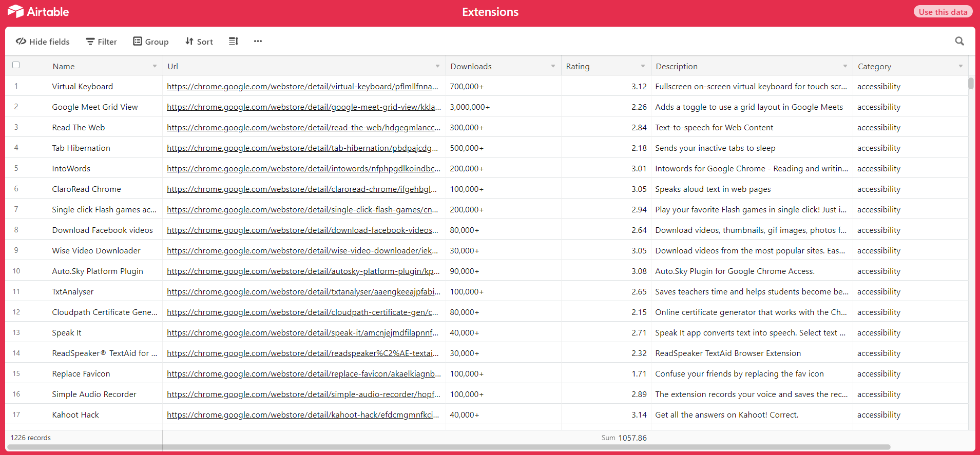The height and width of the screenshot is (455, 980).
Task: Select 'Speaks aloud text in web pages' cell
Action: (x=752, y=189)
